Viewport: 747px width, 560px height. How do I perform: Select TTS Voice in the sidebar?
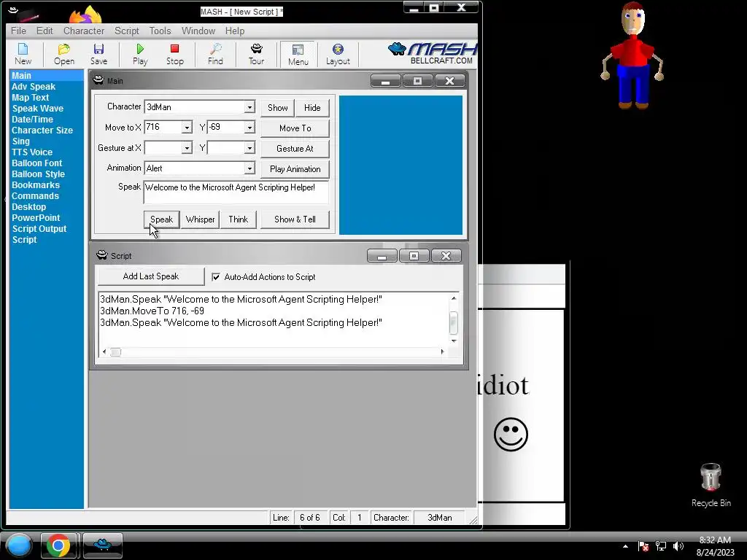32,152
